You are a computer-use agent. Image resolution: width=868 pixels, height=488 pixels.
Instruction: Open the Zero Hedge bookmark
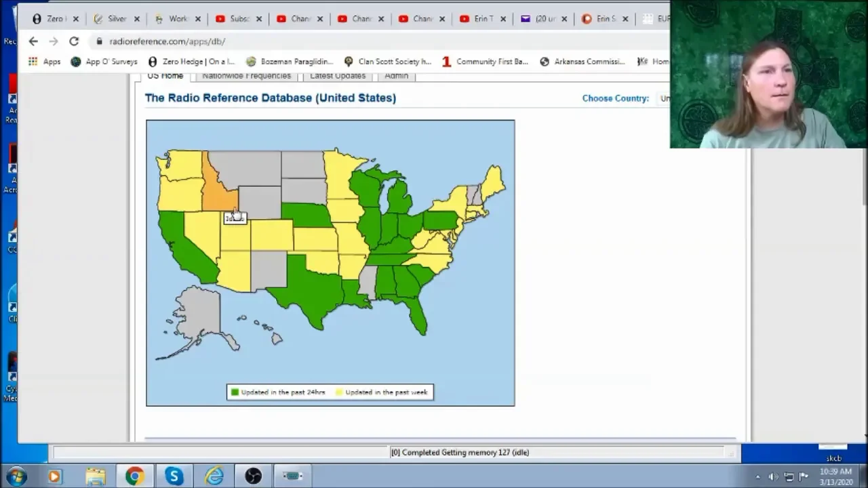pos(191,62)
